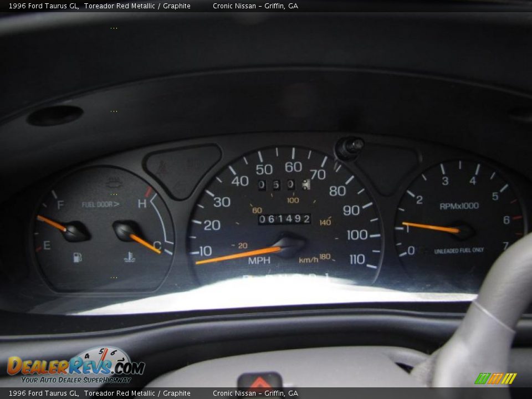Screen dimensions: 532x399
Task: Click the speedometer's orange needle
Action: point(238,255)
